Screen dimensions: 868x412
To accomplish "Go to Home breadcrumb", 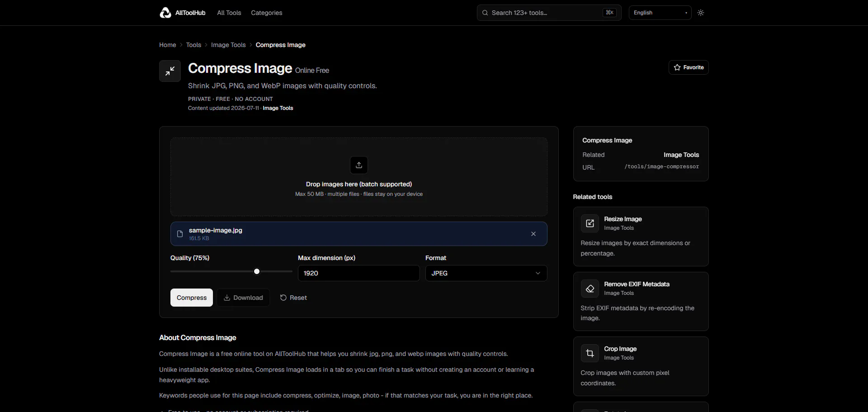I will (x=168, y=45).
